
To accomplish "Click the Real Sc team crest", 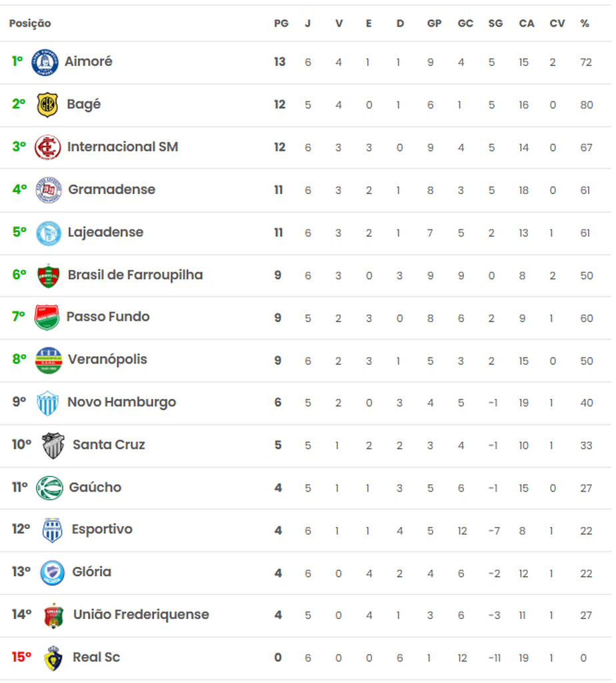I will [53, 658].
